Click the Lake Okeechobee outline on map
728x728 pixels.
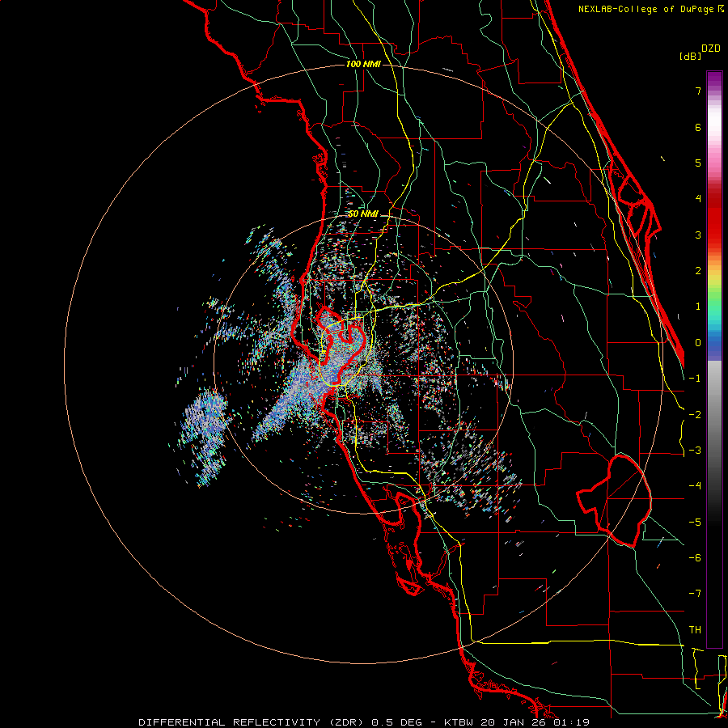614,501
